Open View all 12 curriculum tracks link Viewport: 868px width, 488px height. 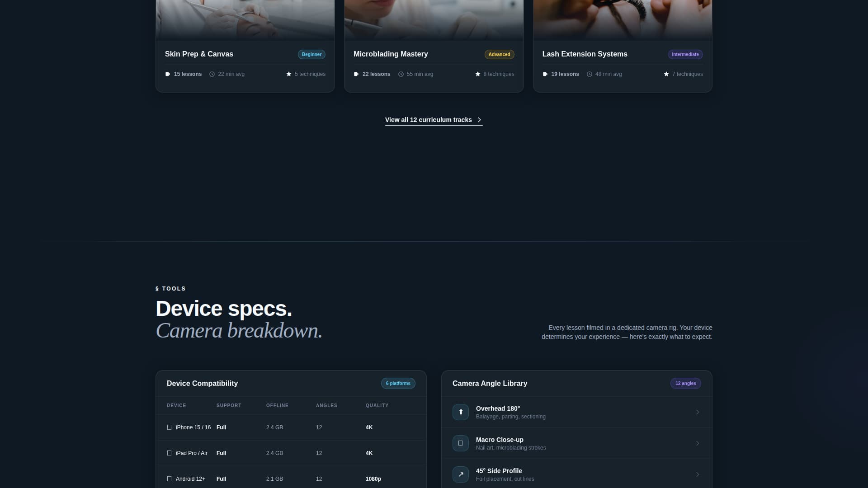point(433,120)
